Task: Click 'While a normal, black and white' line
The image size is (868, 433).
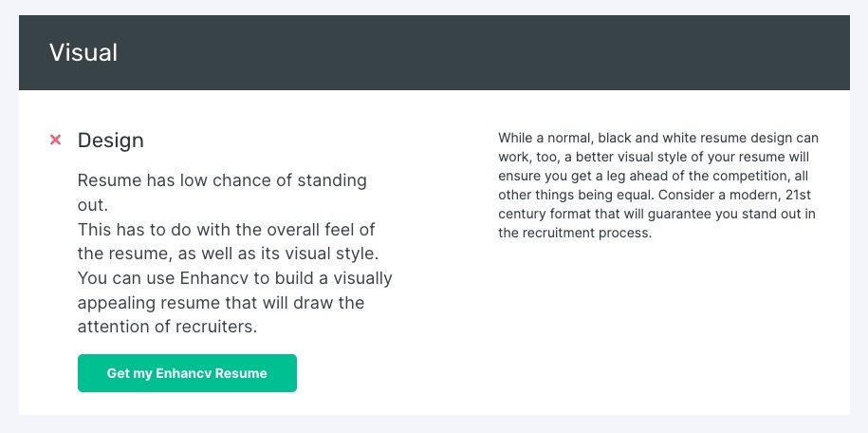Action: pos(658,138)
